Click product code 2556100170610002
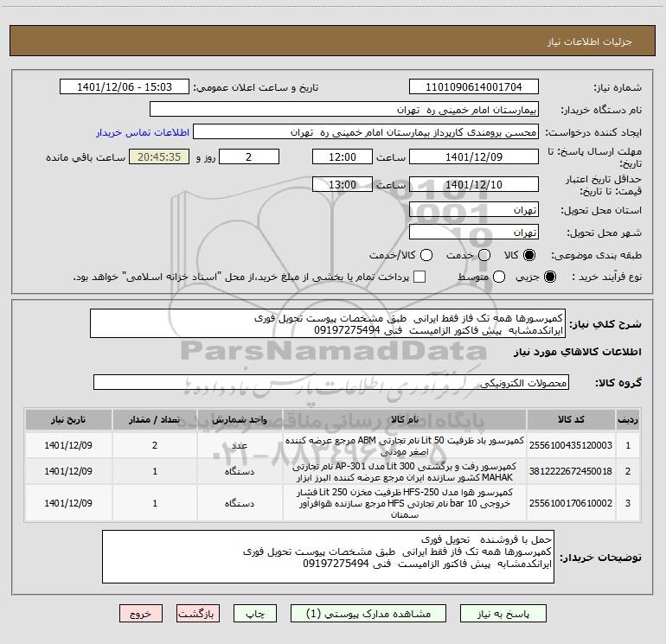The image size is (666, 644). click(571, 503)
